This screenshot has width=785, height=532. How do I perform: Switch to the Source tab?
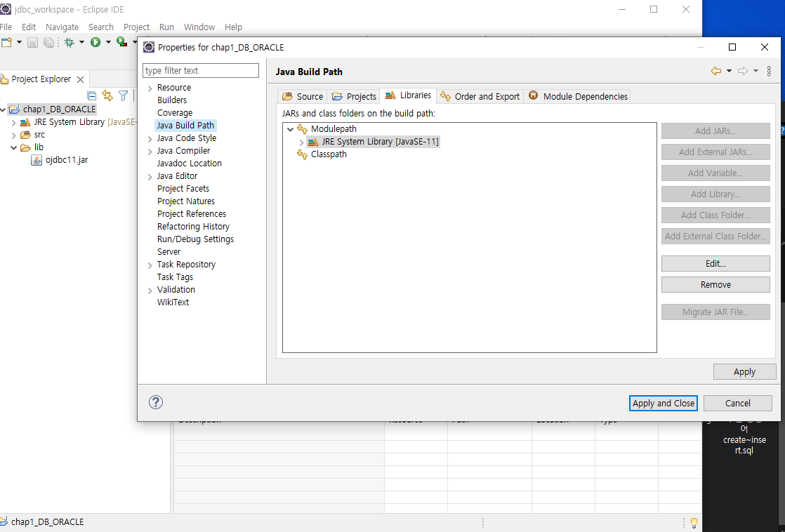coord(303,96)
